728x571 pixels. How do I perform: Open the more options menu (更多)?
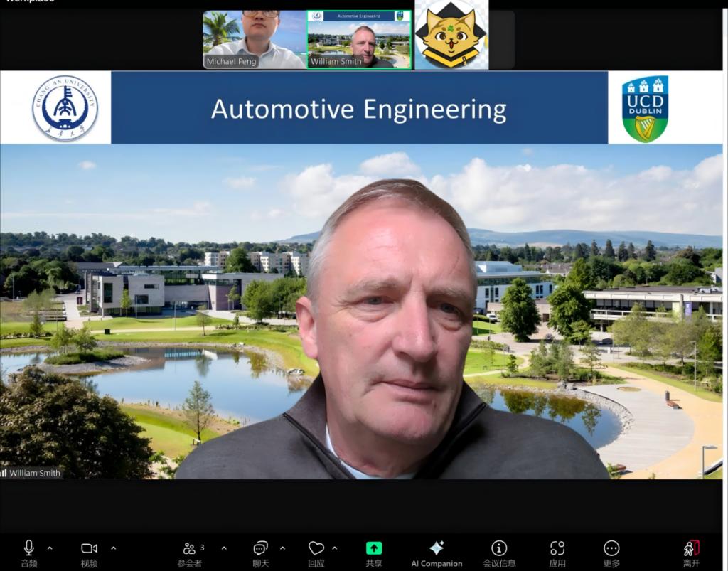[x=611, y=552]
